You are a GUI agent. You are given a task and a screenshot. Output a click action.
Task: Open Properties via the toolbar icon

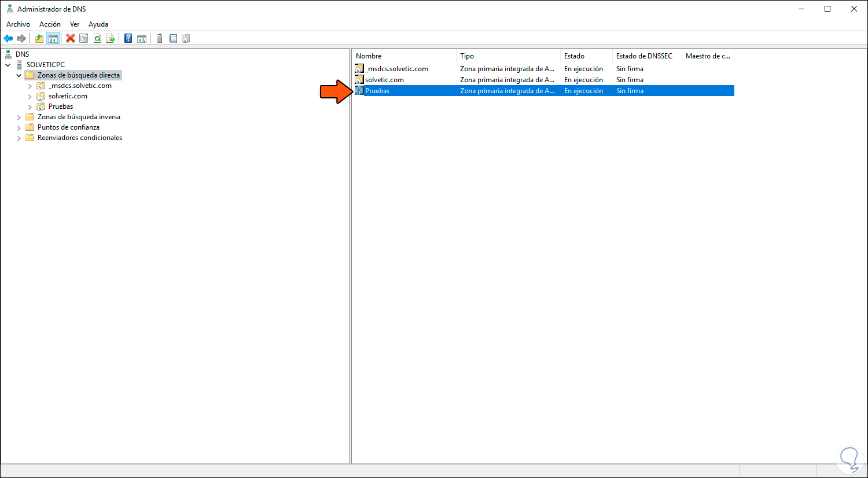pyautogui.click(x=83, y=38)
